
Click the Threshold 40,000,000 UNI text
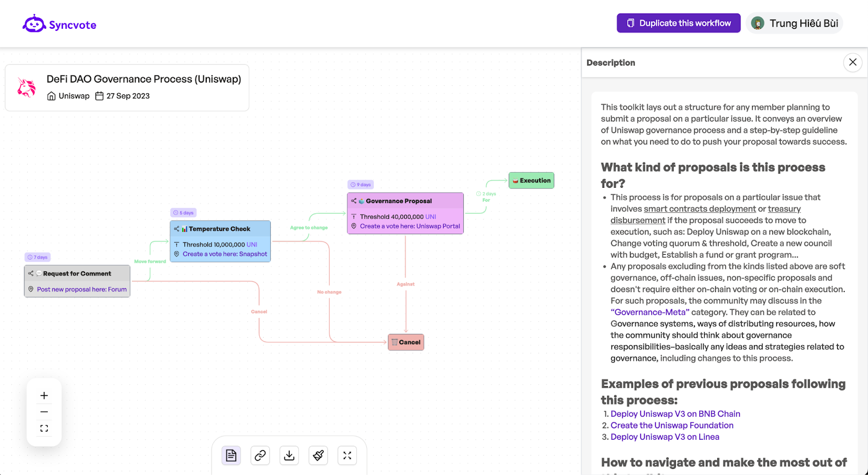[398, 217]
